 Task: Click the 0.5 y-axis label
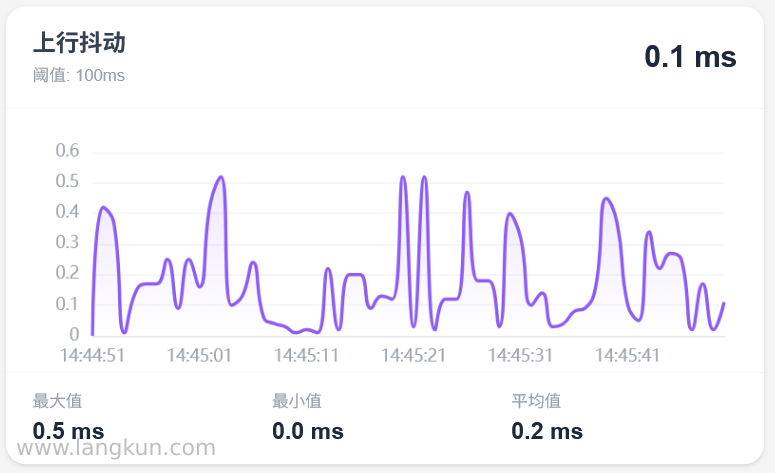point(67,181)
